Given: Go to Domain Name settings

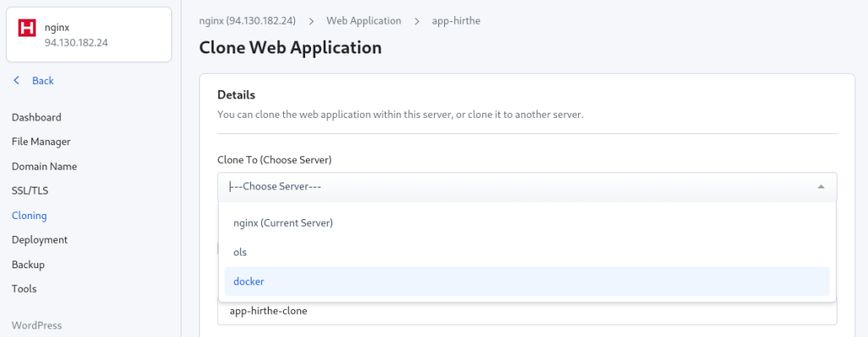Looking at the screenshot, I should click(44, 166).
